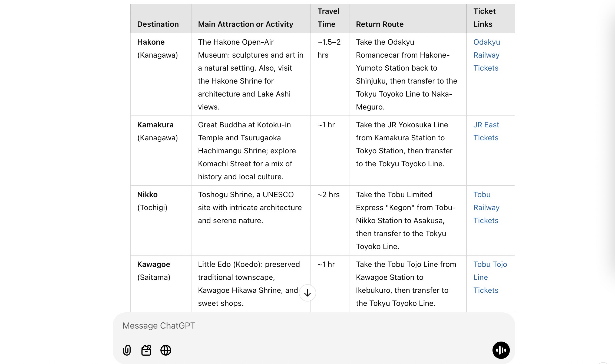Viewport: 615px width, 364px height.
Task: Select the Kamakura (Kanagawa) destination cell
Action: click(x=158, y=131)
